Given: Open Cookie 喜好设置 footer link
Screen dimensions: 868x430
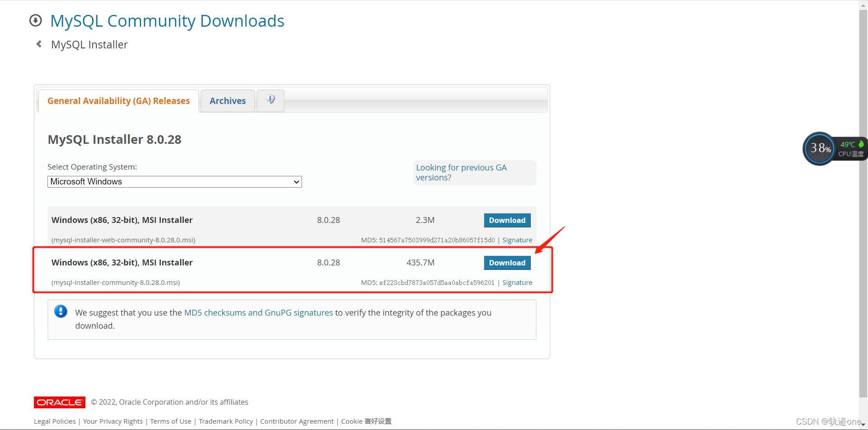Looking at the screenshot, I should tap(366, 421).
